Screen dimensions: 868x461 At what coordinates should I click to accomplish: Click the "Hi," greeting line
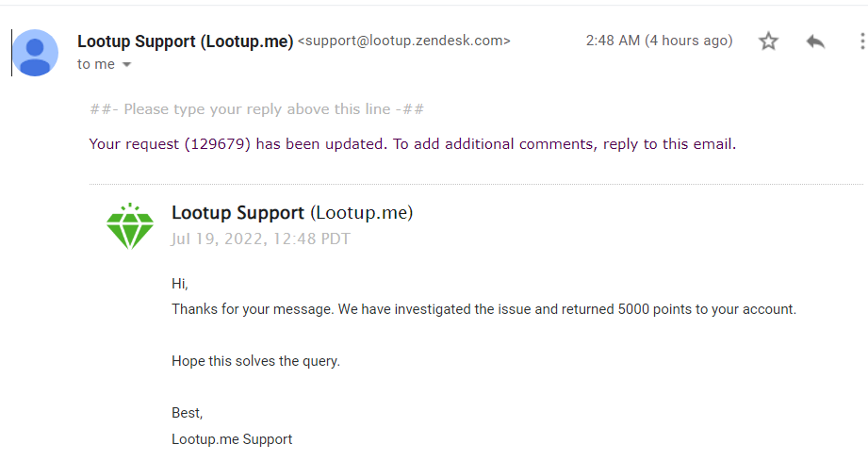[181, 283]
